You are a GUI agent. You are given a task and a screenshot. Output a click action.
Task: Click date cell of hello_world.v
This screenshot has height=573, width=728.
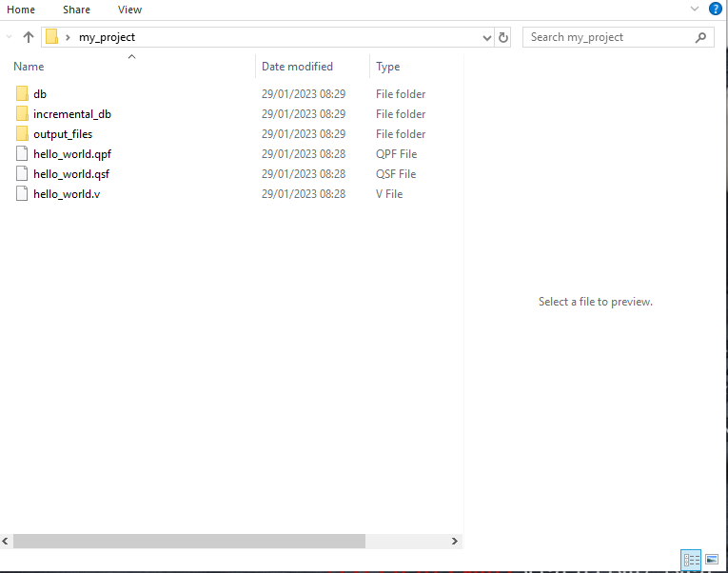pyautogui.click(x=304, y=193)
